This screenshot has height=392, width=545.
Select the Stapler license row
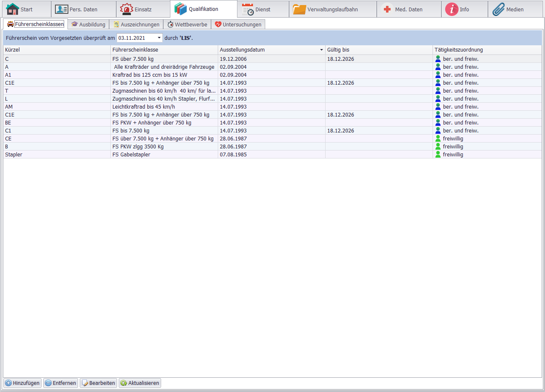(57, 154)
